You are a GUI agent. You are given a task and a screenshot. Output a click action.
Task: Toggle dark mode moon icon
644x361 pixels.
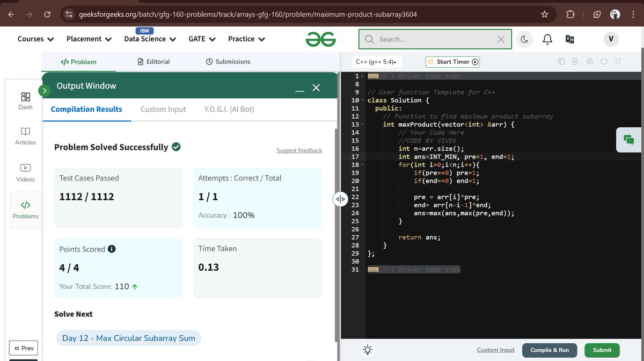(524, 39)
